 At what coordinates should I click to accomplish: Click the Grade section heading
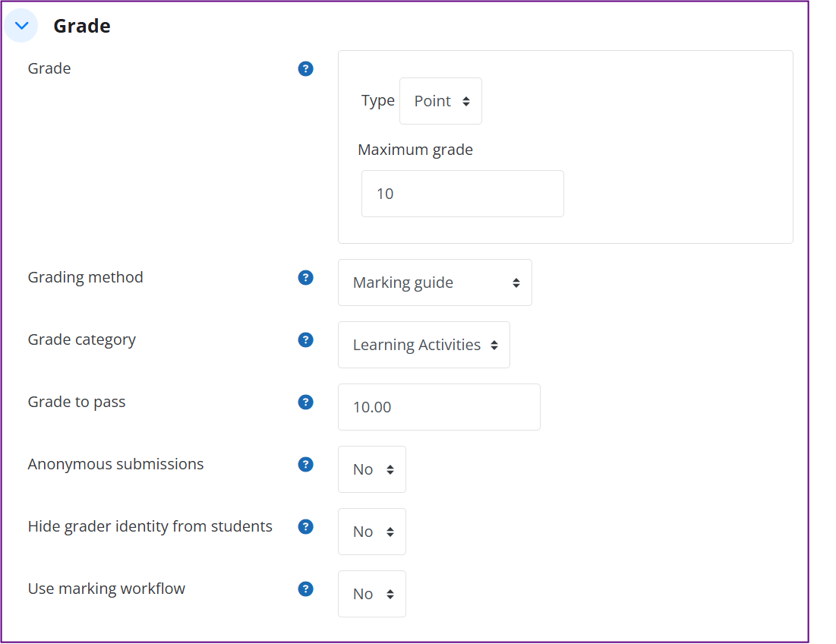pos(82,26)
